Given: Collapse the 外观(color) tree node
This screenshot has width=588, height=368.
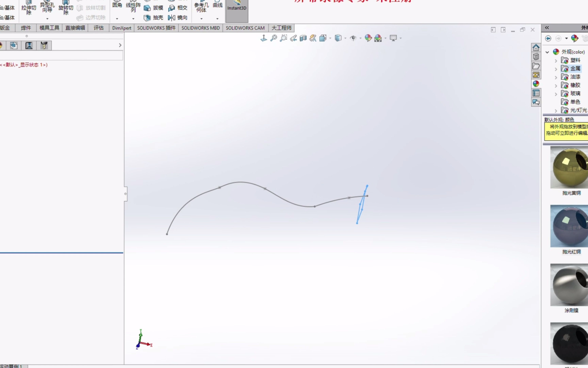Looking at the screenshot, I should (547, 52).
